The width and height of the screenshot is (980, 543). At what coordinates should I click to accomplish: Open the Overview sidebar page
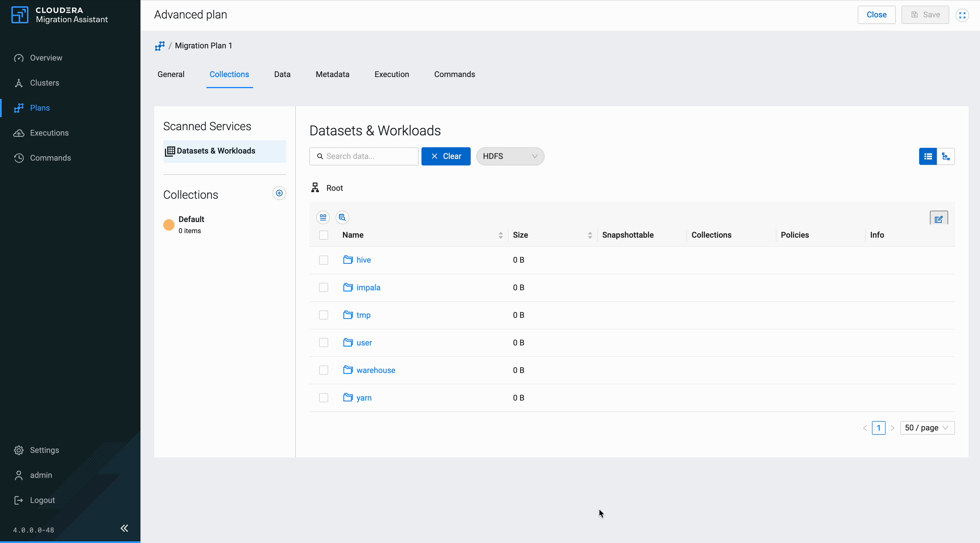point(46,58)
